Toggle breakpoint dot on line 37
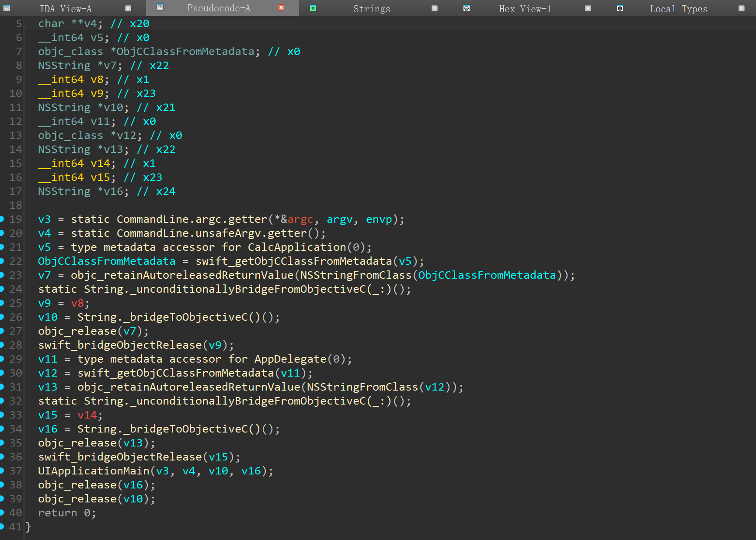 [x=2, y=471]
